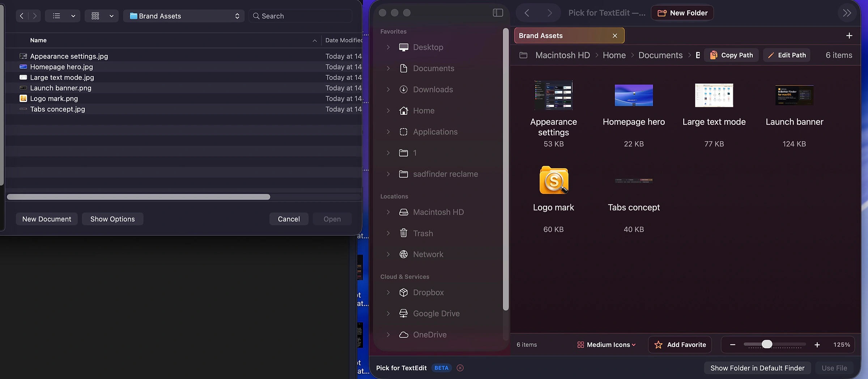Viewport: 868px width, 379px height.
Task: Open grouping dropdown arrow in dialog
Action: (x=112, y=16)
